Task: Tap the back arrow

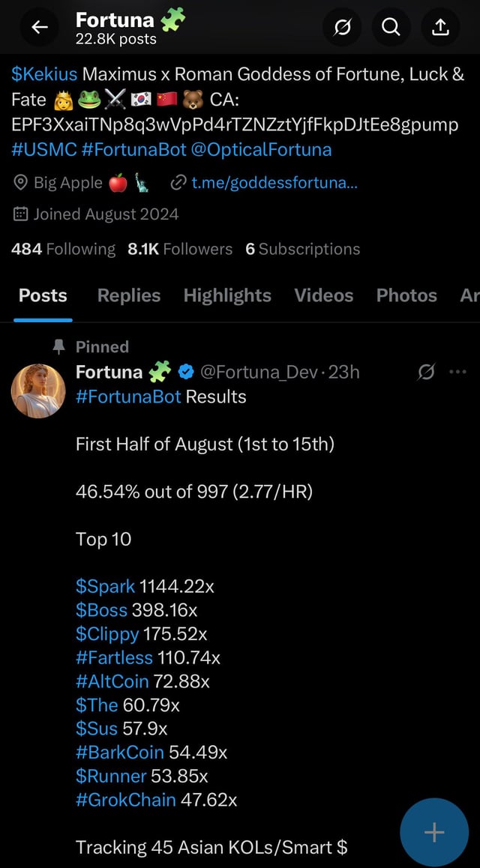Action: [x=39, y=28]
